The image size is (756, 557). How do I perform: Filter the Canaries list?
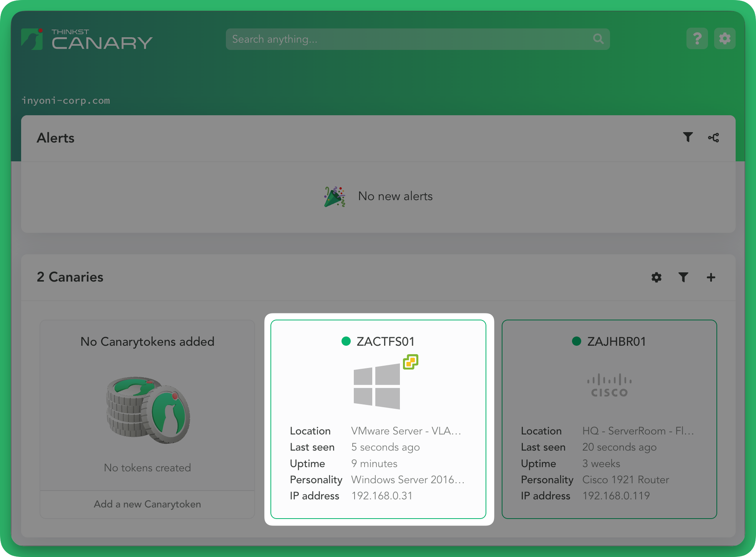point(683,277)
